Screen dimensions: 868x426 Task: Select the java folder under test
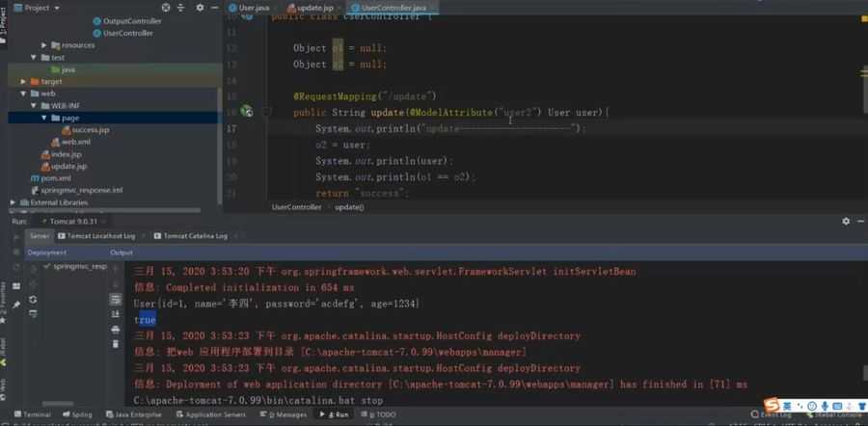tap(63, 69)
